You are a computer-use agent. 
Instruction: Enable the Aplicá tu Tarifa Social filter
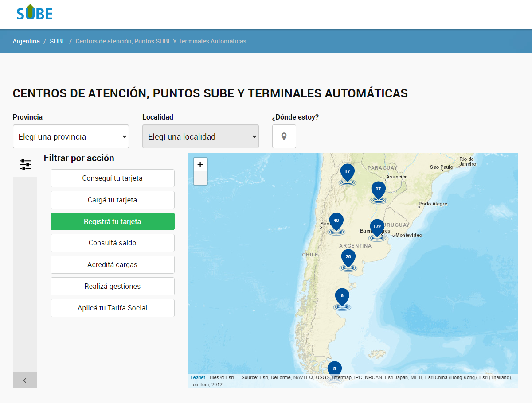pyautogui.click(x=112, y=308)
